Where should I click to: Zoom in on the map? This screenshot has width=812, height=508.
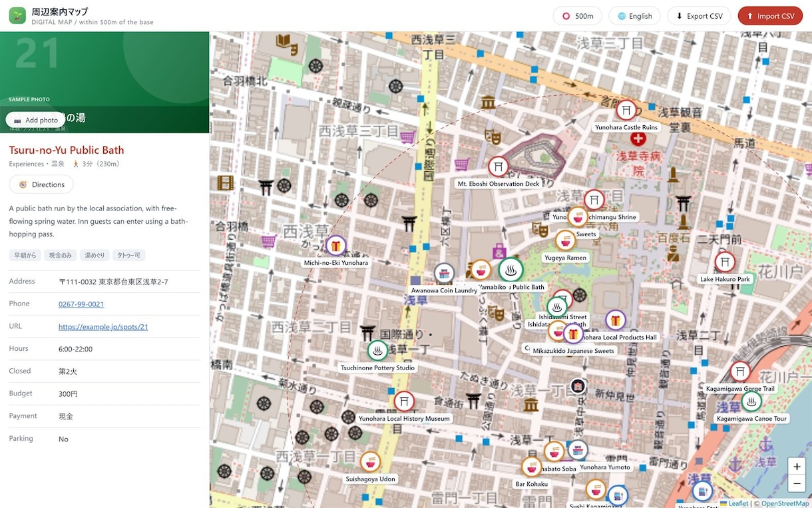point(797,467)
